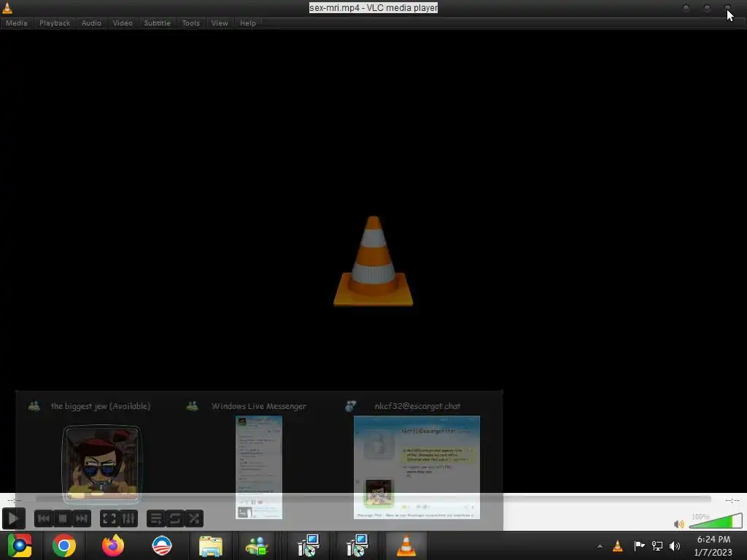
Task: Open the Tools menu
Action: click(x=191, y=23)
